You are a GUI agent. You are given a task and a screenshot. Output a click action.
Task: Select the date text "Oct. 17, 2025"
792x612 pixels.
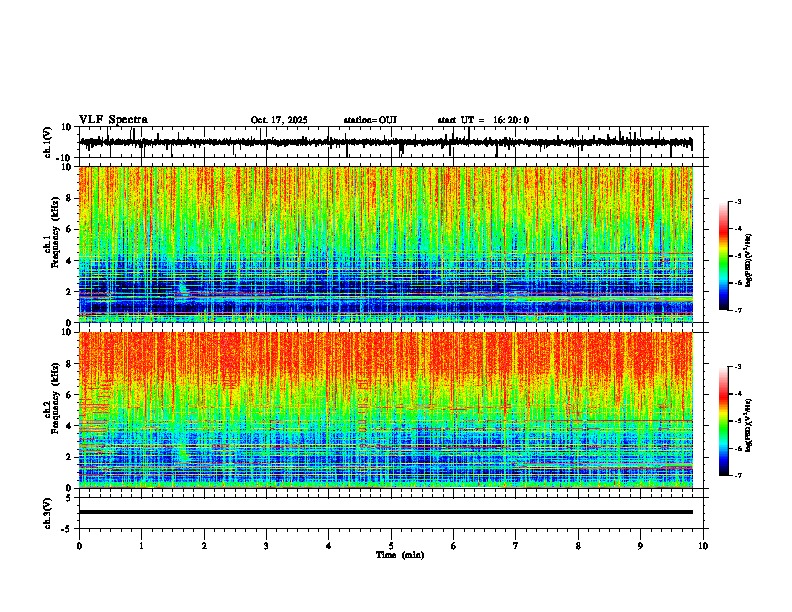279,120
